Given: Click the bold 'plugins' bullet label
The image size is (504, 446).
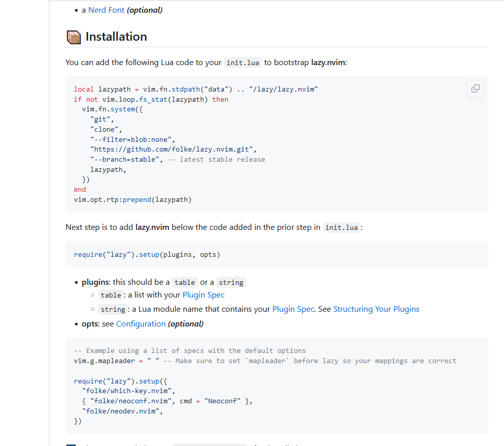Looking at the screenshot, I should 96,282.
